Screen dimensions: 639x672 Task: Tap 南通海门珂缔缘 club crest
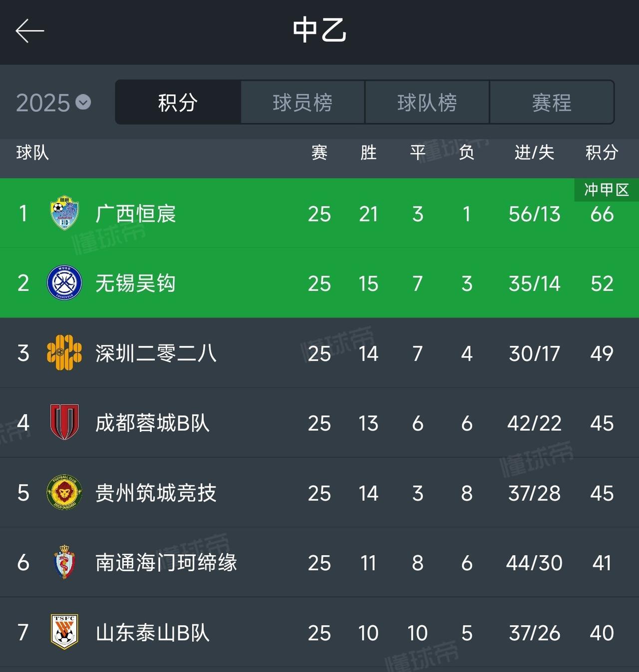[64, 562]
